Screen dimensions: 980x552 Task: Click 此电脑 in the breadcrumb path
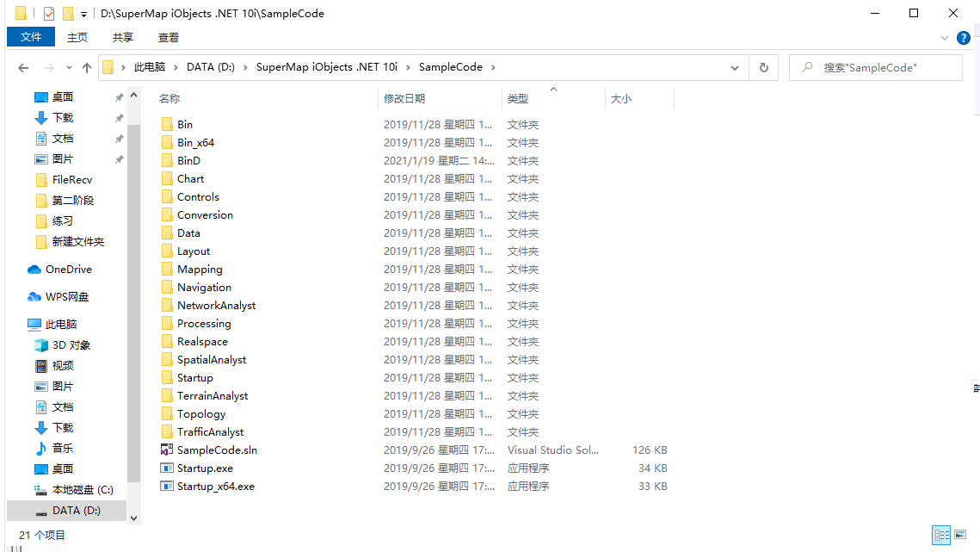(150, 67)
